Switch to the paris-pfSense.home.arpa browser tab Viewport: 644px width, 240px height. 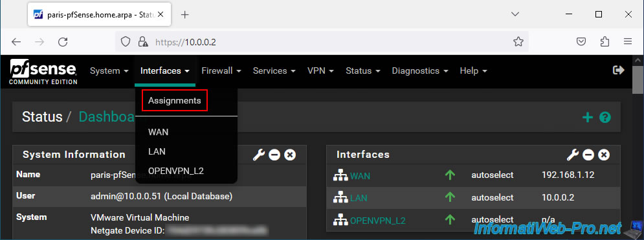(98, 15)
